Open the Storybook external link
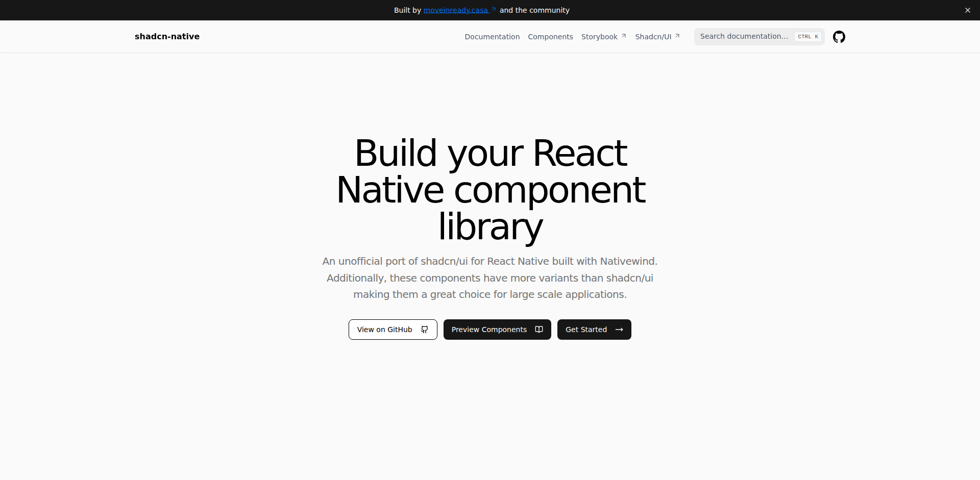 point(604,37)
